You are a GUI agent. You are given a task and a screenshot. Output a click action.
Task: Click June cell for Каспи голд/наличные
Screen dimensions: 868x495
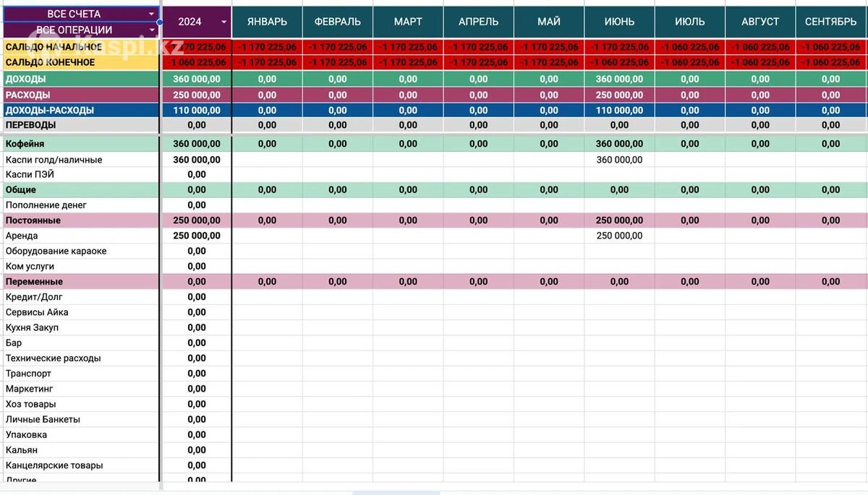[x=619, y=160]
